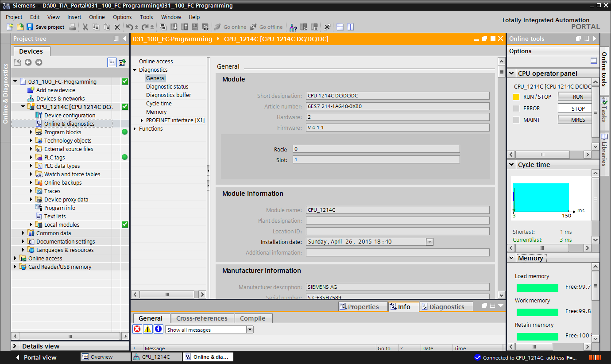Click the import calendar icon in Project tree toolbar
611x364 pixels.
pos(122,62)
